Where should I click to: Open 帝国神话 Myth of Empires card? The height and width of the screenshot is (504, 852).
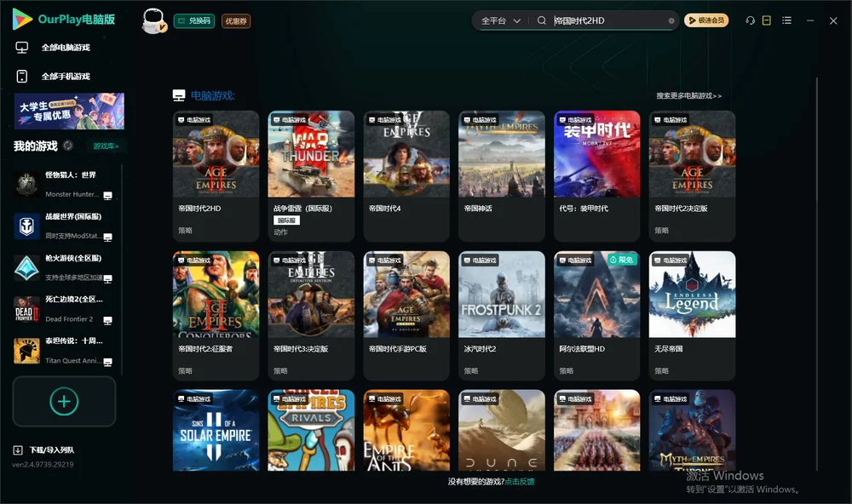tap(502, 176)
